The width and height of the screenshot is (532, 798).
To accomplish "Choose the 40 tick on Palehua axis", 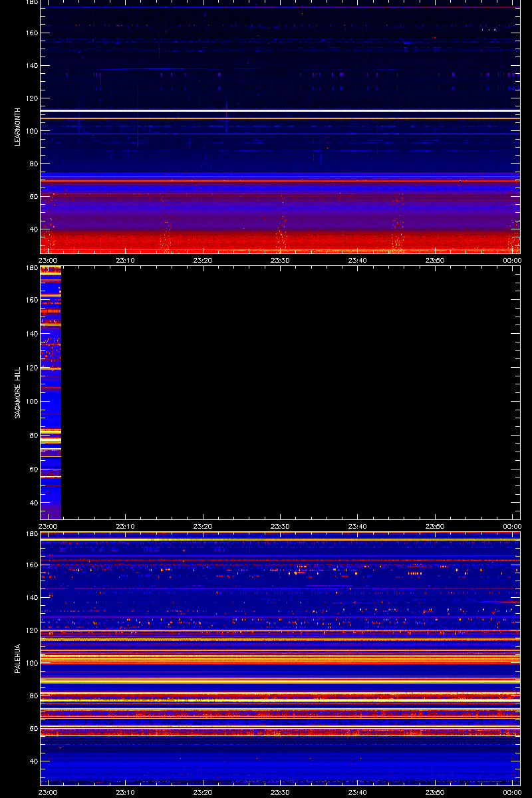I will point(33,761).
